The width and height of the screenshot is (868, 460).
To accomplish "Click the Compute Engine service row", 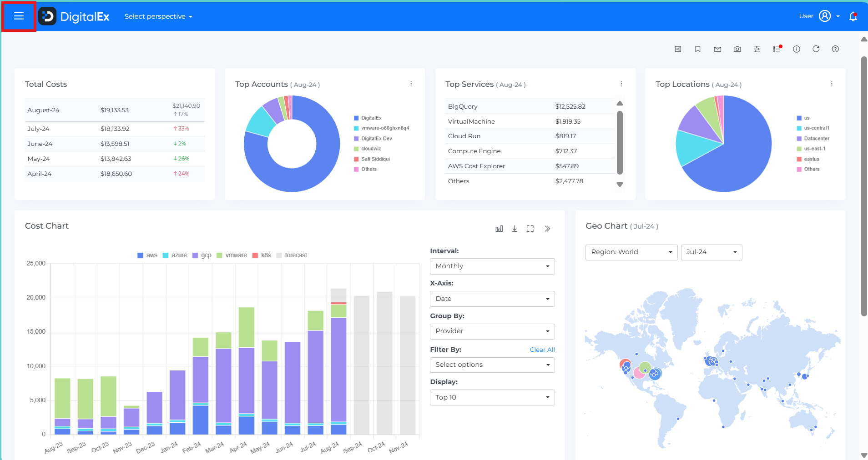I will pos(530,151).
